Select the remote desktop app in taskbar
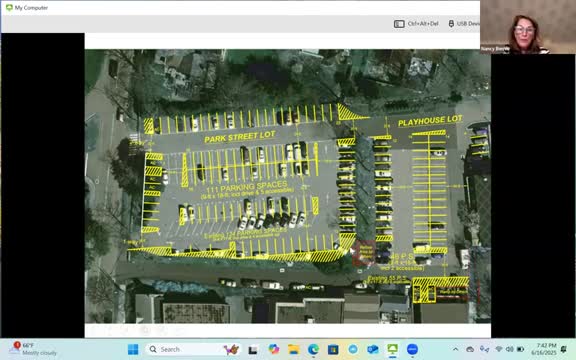The width and height of the screenshot is (576, 360). (x=393, y=349)
